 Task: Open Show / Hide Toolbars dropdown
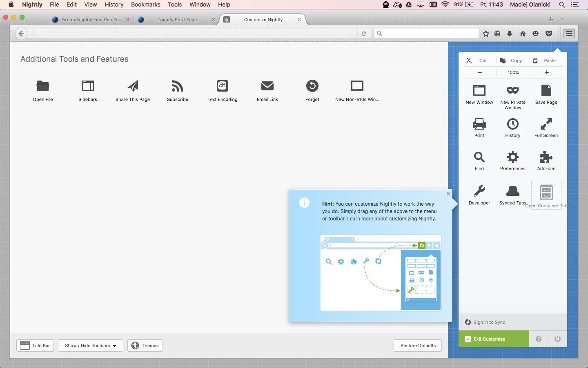[x=90, y=346]
